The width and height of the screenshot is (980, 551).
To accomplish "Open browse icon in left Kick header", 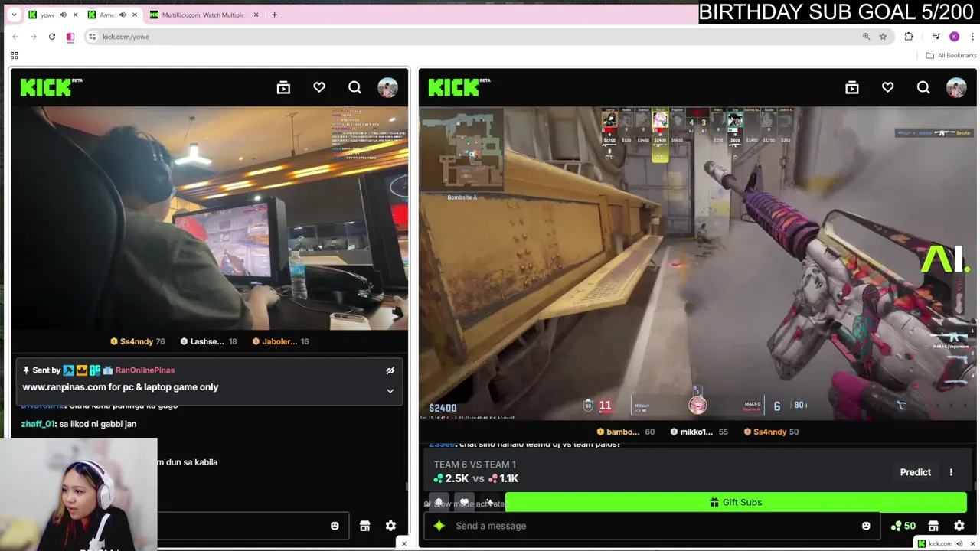I will click(283, 88).
